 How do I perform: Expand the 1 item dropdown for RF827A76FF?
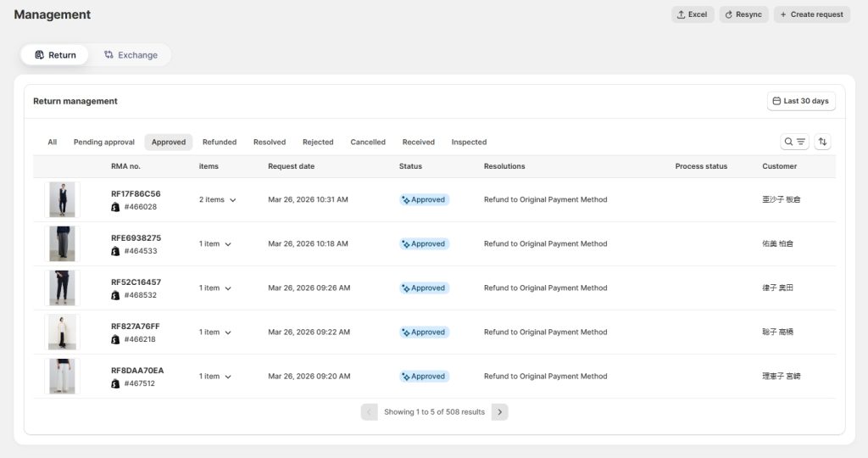coord(215,332)
